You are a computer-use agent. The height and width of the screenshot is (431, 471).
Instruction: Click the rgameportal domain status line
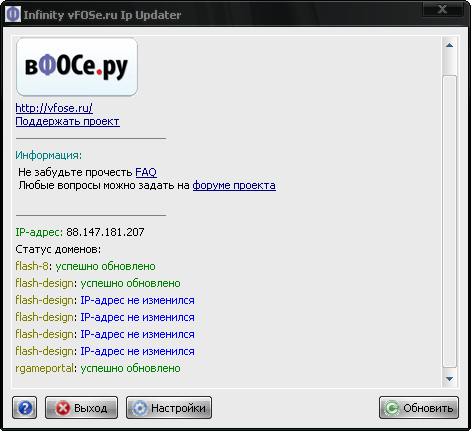pos(98,368)
